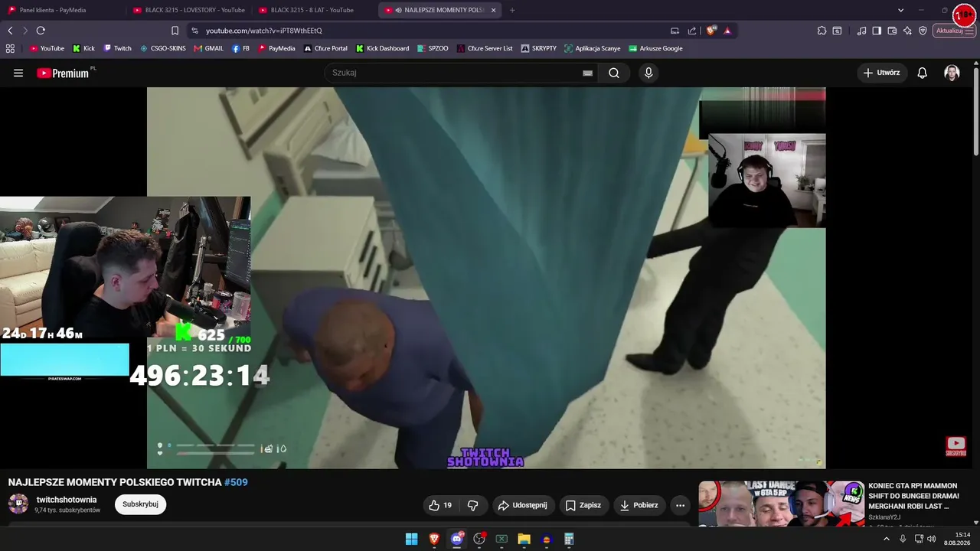Open YouTube notifications bell
Screen dimensions: 980x551
(x=923, y=73)
